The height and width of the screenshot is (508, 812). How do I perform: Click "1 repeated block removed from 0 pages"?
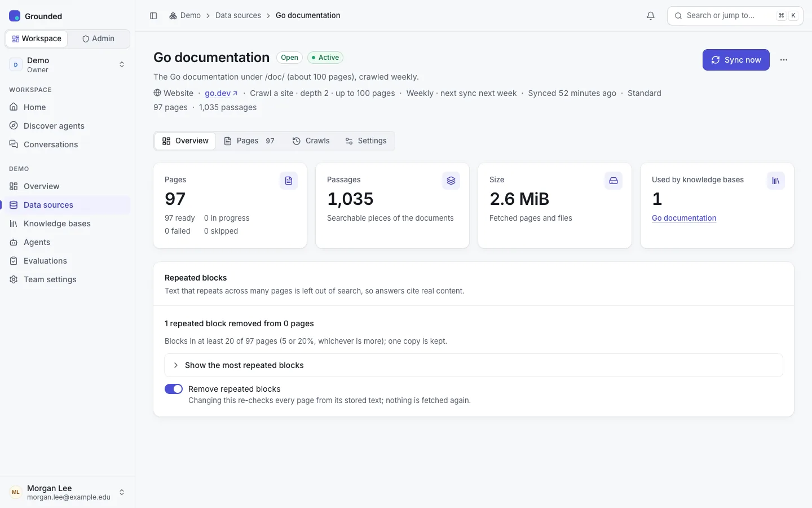pyautogui.click(x=239, y=323)
